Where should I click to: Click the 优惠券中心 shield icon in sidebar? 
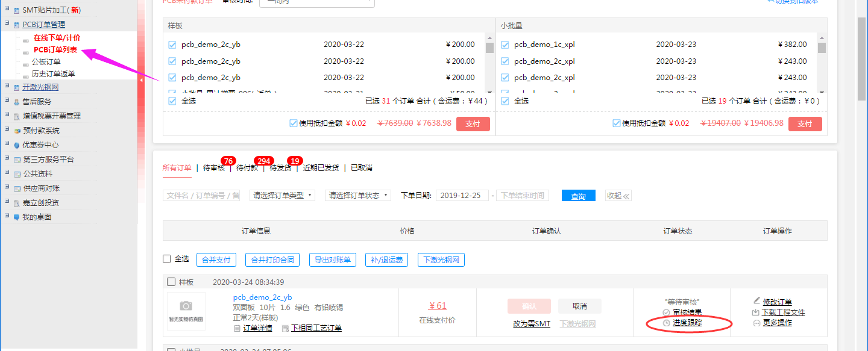16,145
